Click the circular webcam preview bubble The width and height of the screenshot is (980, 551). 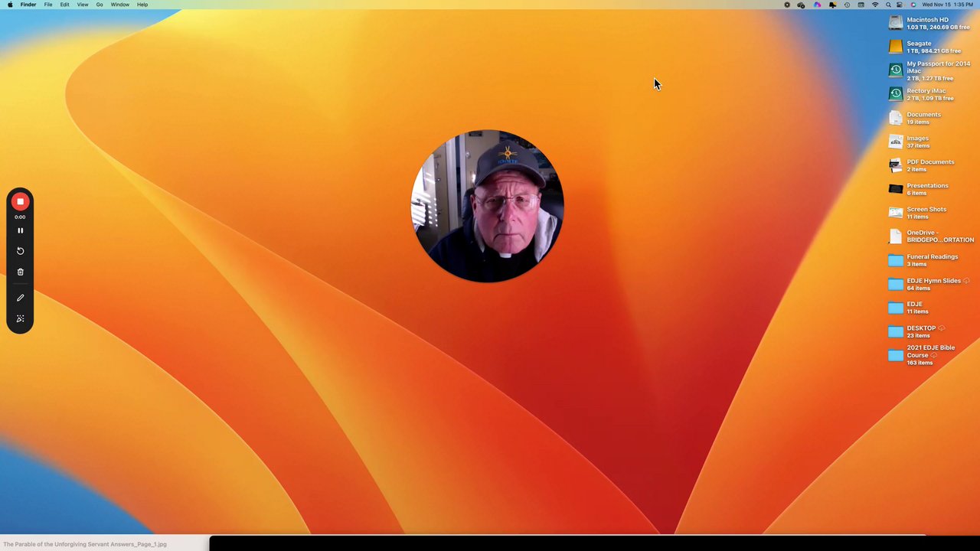coord(488,207)
